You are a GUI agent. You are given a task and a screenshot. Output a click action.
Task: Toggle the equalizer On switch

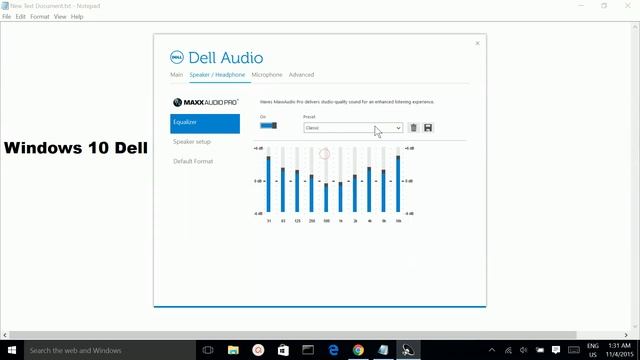click(x=269, y=125)
